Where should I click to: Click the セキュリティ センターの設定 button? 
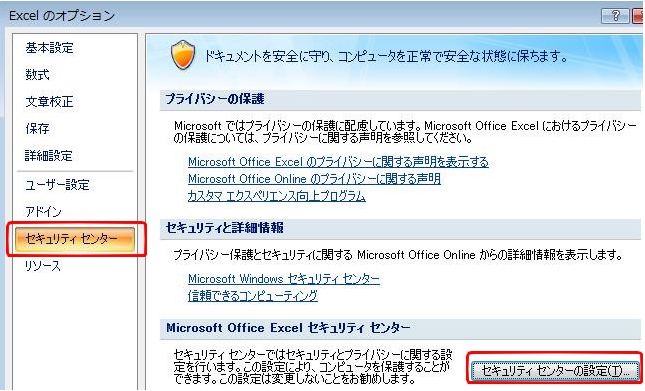click(555, 371)
